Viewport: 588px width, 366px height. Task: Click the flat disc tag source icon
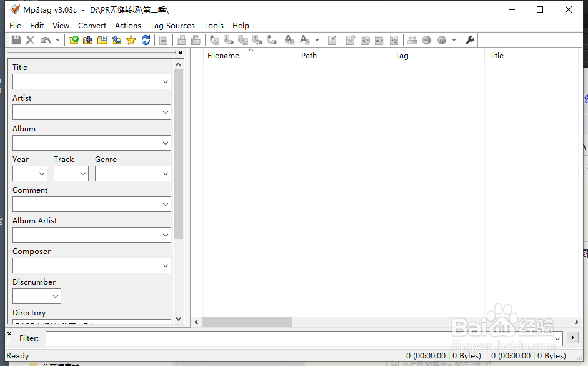tap(412, 40)
